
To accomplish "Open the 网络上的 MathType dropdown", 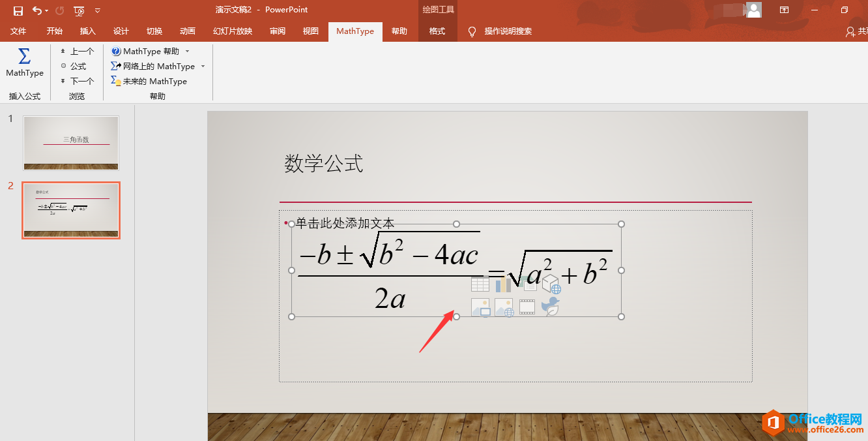I will pyautogui.click(x=203, y=66).
